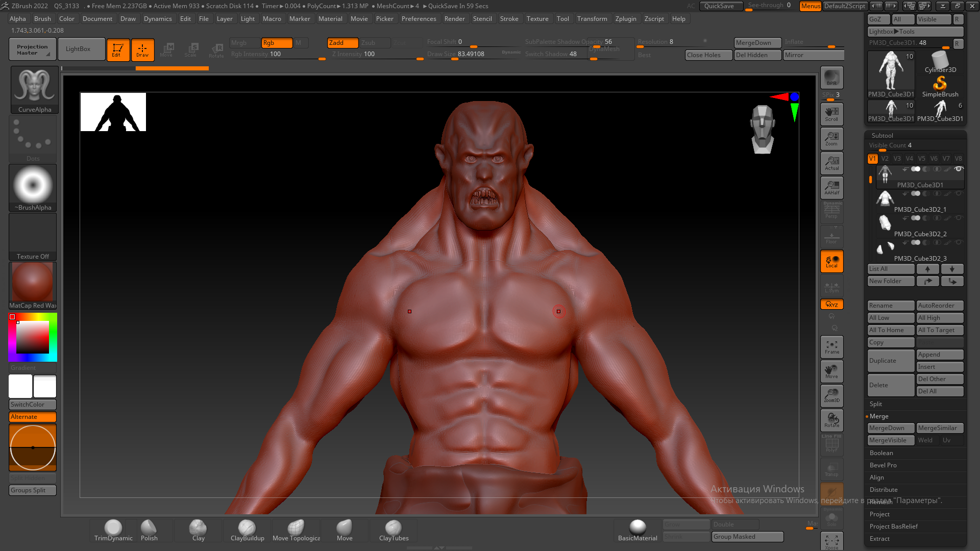Expand the Split section
Viewport: 980px width, 551px height.
point(876,404)
